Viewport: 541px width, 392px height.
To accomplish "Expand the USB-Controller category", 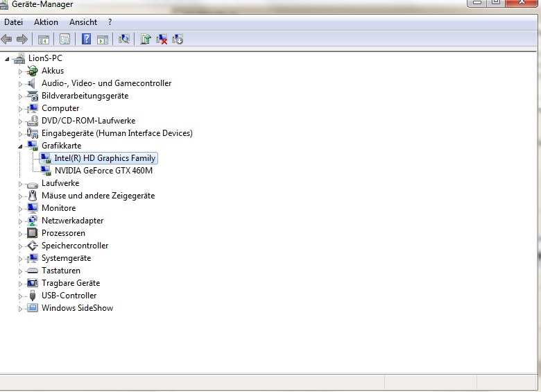I will click(x=20, y=296).
